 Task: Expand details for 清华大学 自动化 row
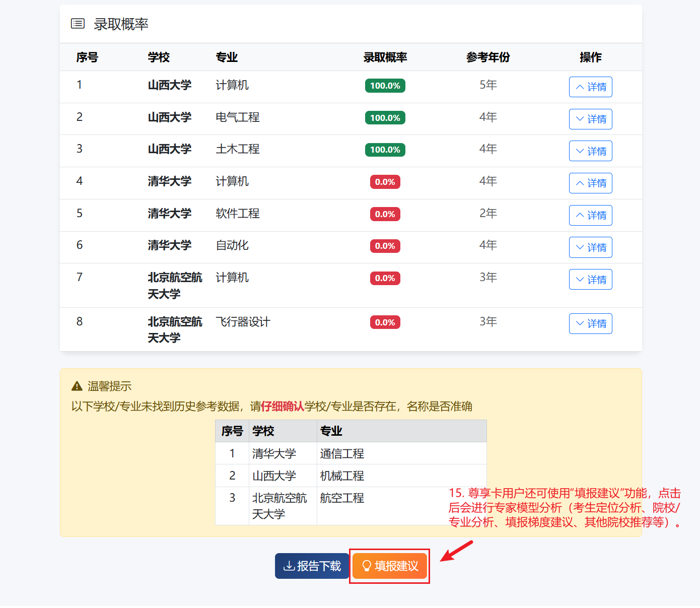click(x=590, y=247)
